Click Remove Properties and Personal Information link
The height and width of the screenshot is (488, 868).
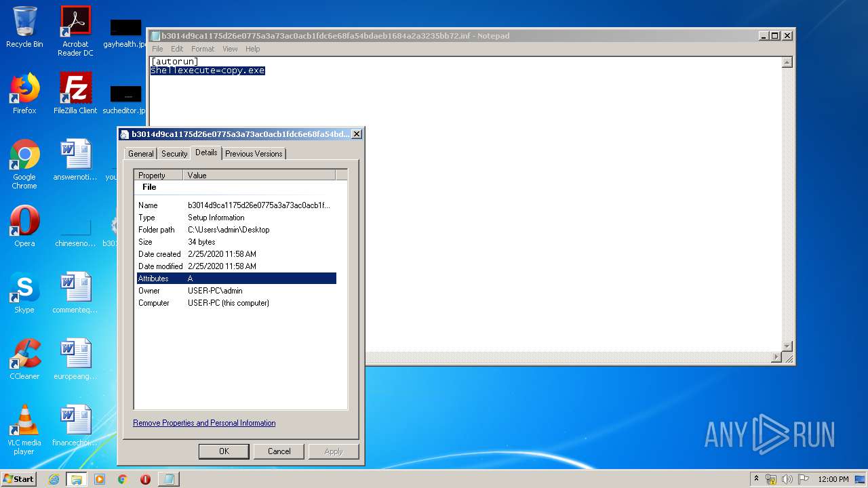(x=204, y=423)
